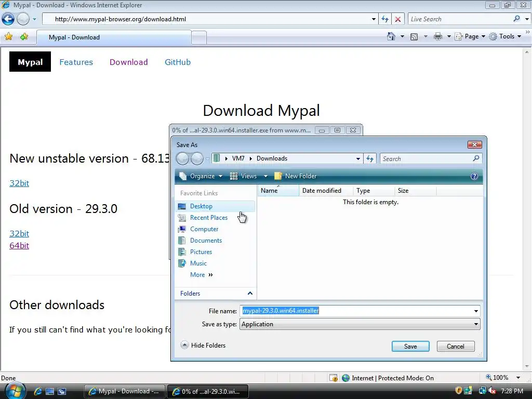The height and width of the screenshot is (399, 532).
Task: Sort by Size column header
Action: coord(416,191)
